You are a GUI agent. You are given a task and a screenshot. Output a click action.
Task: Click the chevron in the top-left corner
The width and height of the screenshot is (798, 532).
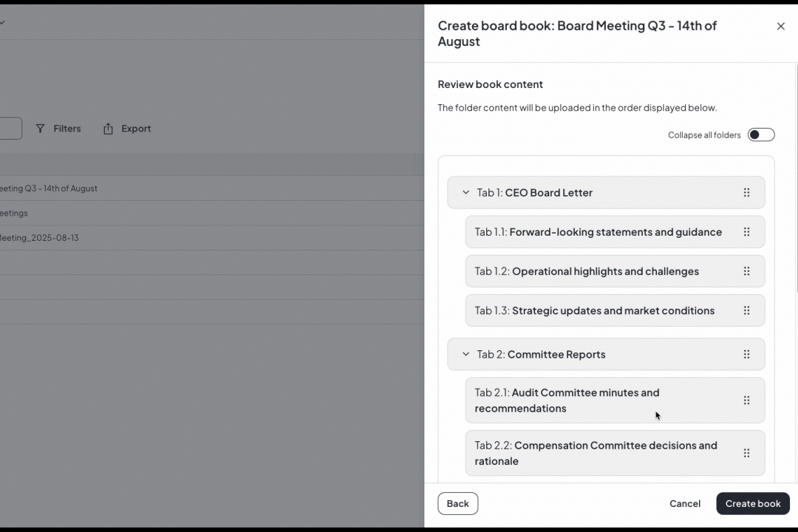click(x=3, y=22)
